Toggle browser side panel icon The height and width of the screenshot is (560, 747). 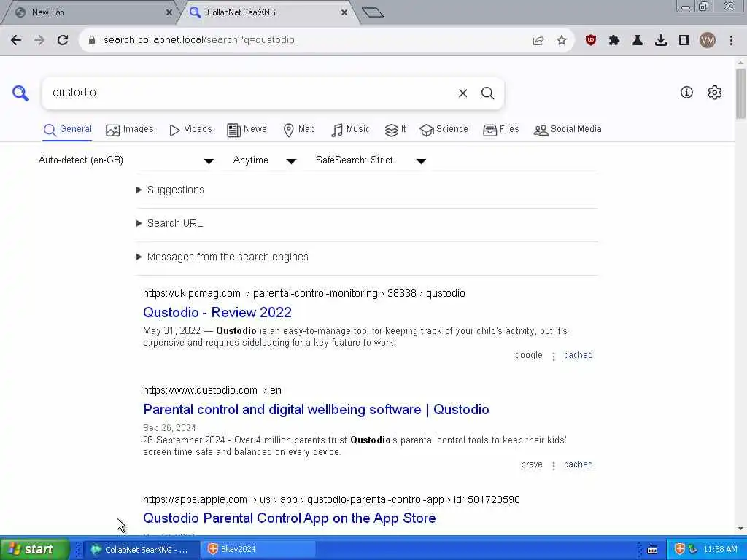click(684, 41)
